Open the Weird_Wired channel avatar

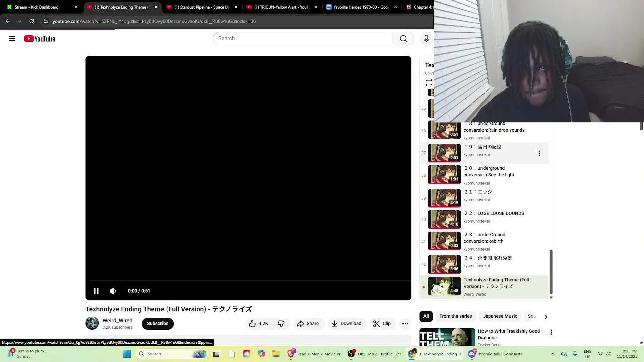(x=92, y=323)
